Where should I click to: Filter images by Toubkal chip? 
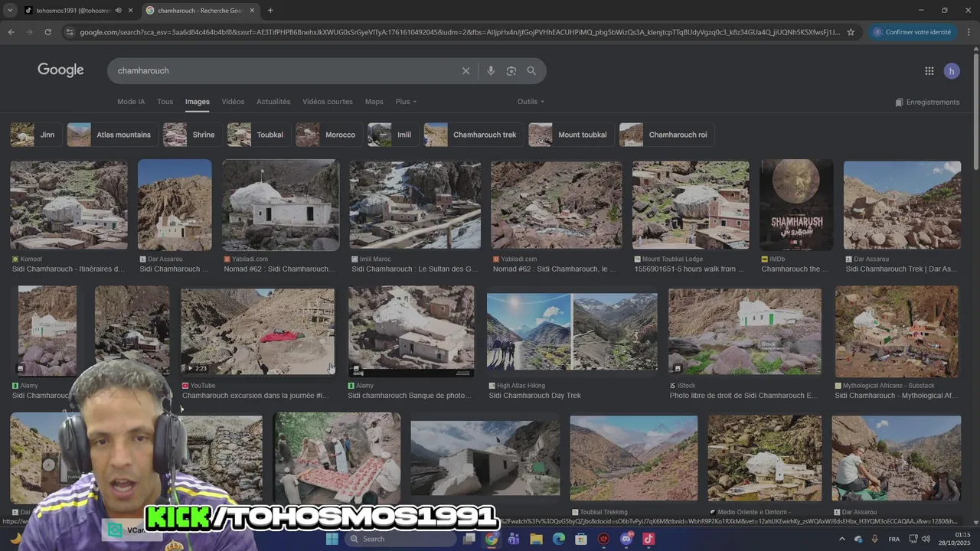tap(259, 135)
